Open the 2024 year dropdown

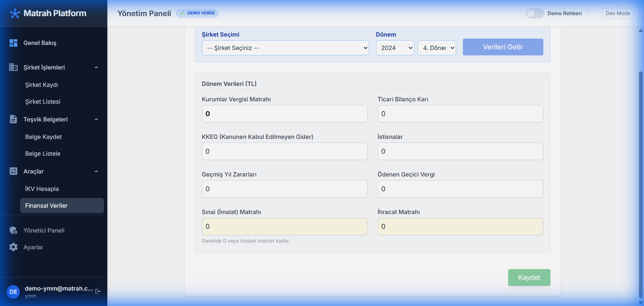pos(395,48)
